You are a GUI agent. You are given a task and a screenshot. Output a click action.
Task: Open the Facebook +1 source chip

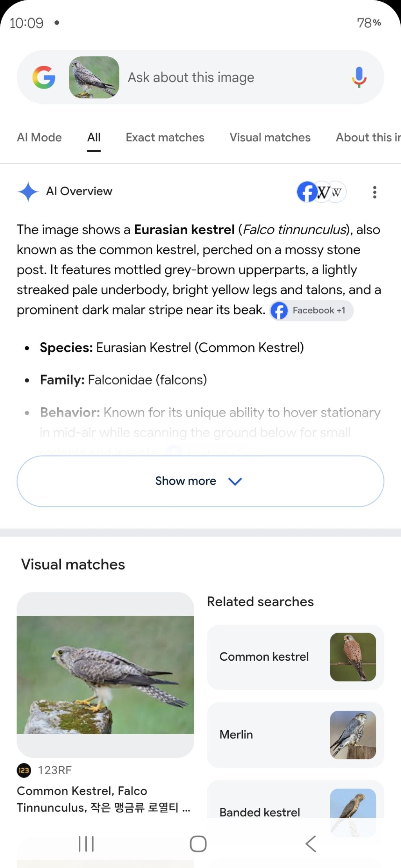click(312, 311)
